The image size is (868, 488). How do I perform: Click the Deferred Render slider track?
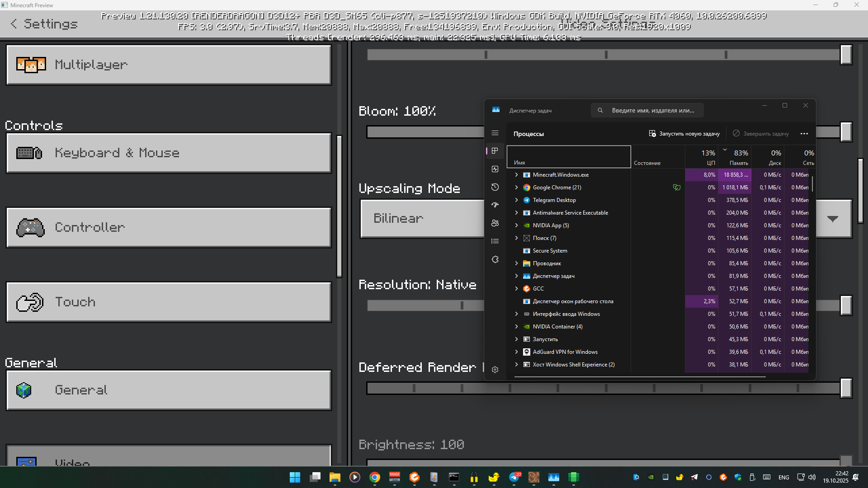tap(606, 388)
